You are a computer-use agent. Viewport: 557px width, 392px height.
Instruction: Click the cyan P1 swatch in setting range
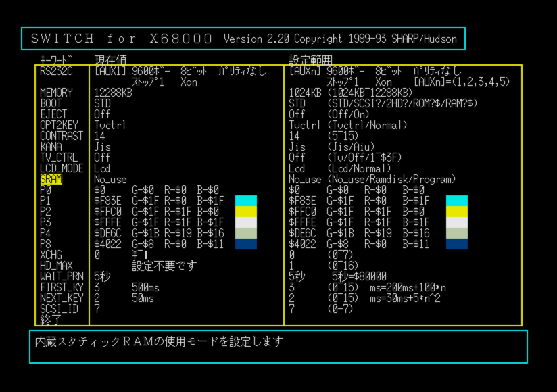(x=457, y=201)
